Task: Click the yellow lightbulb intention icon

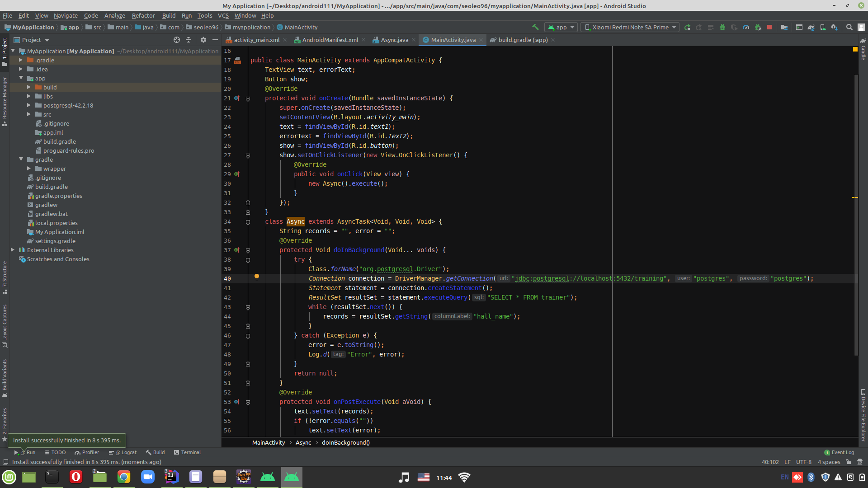Action: point(257,277)
